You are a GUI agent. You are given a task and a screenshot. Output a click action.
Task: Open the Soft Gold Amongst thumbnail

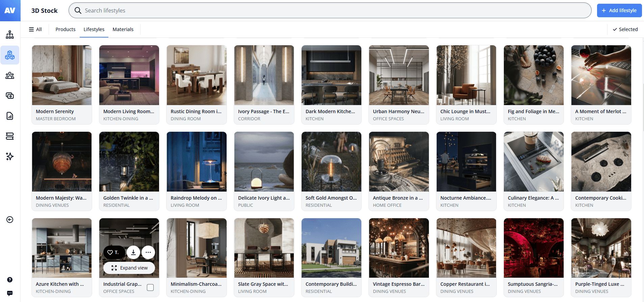pyautogui.click(x=331, y=162)
